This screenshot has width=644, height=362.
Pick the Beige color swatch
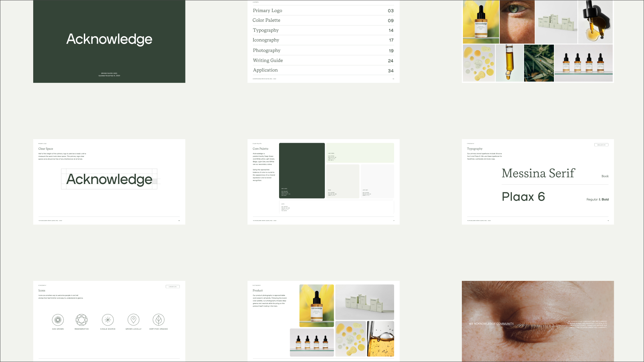[x=342, y=181]
